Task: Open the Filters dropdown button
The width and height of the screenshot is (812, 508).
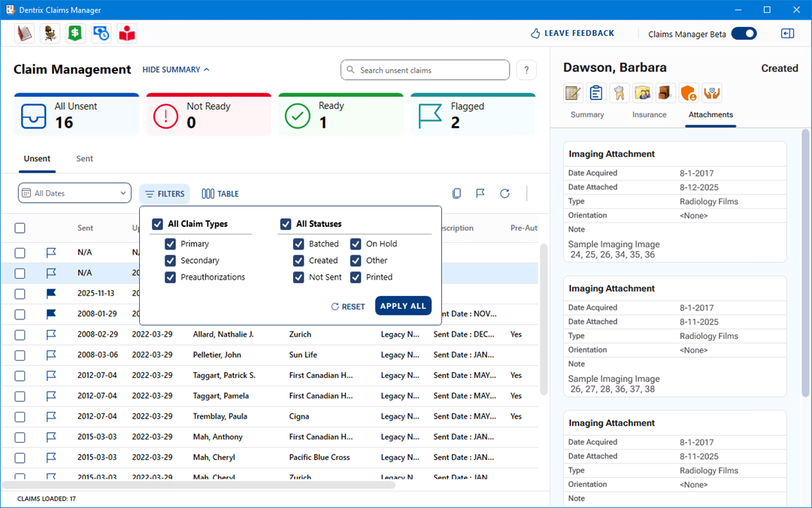Action: point(165,194)
